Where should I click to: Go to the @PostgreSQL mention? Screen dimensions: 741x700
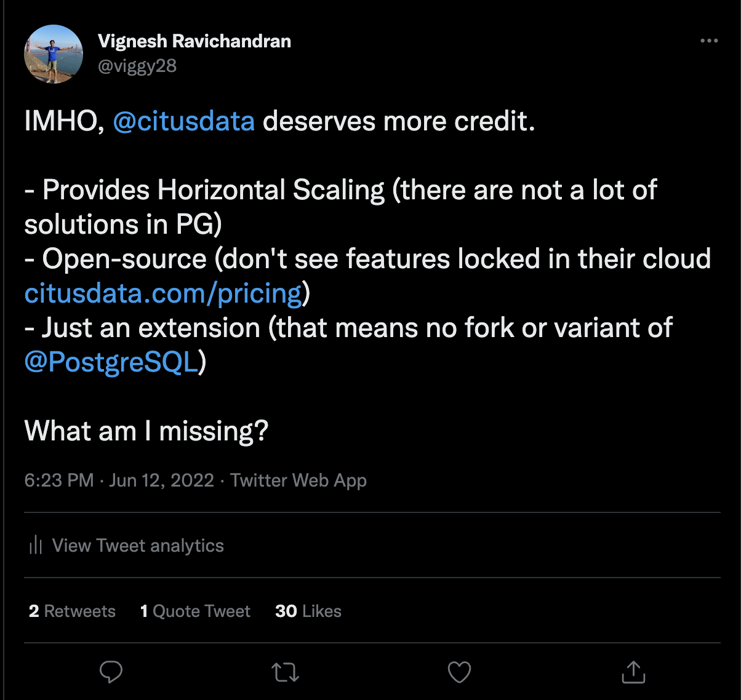pyautogui.click(x=111, y=362)
